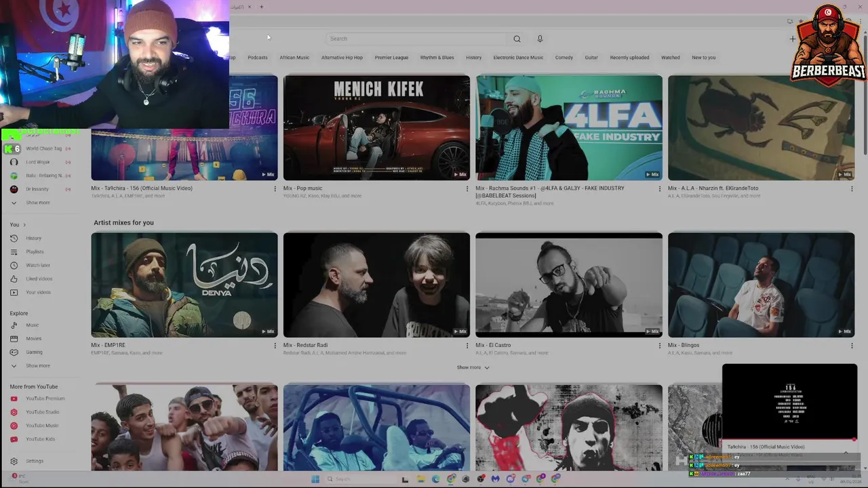Open the Playlists sidebar icon
This screenshot has height=488, width=868.
14,251
